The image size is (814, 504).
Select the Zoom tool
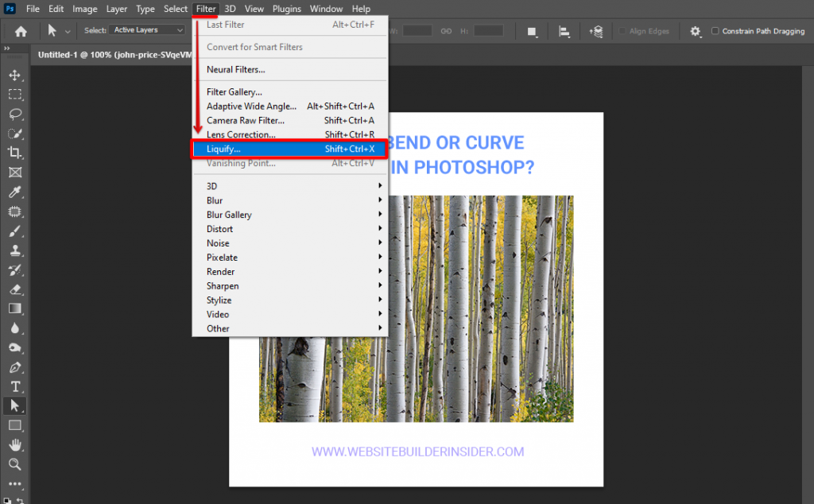(x=16, y=463)
